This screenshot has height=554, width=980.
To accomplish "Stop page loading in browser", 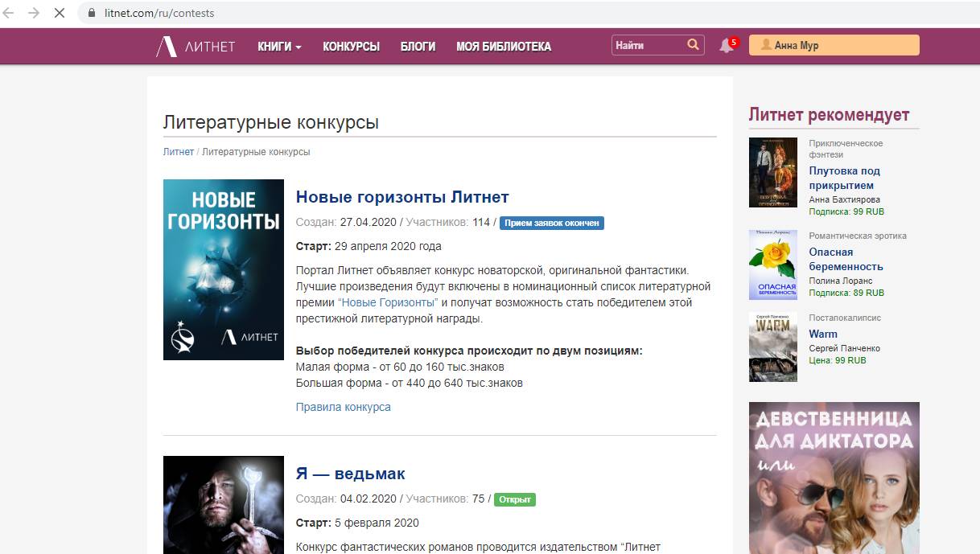I will 59,13.
